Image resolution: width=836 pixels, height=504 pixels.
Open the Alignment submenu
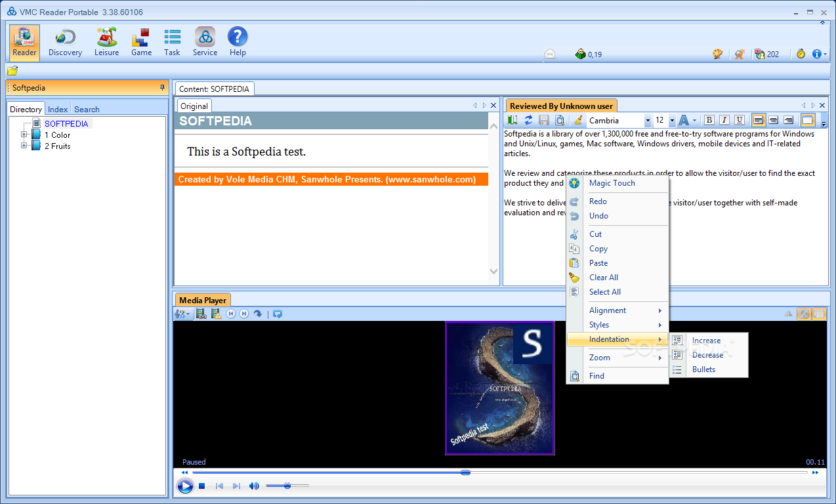tap(617, 310)
